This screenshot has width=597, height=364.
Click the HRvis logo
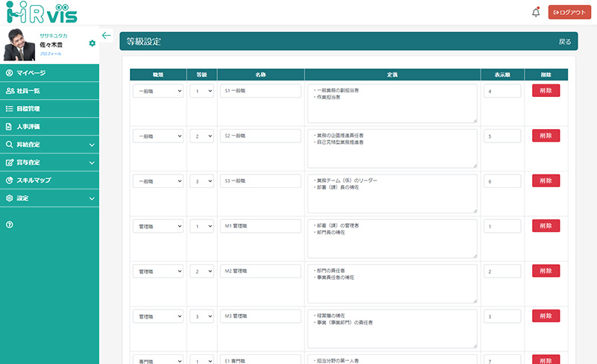coord(42,12)
